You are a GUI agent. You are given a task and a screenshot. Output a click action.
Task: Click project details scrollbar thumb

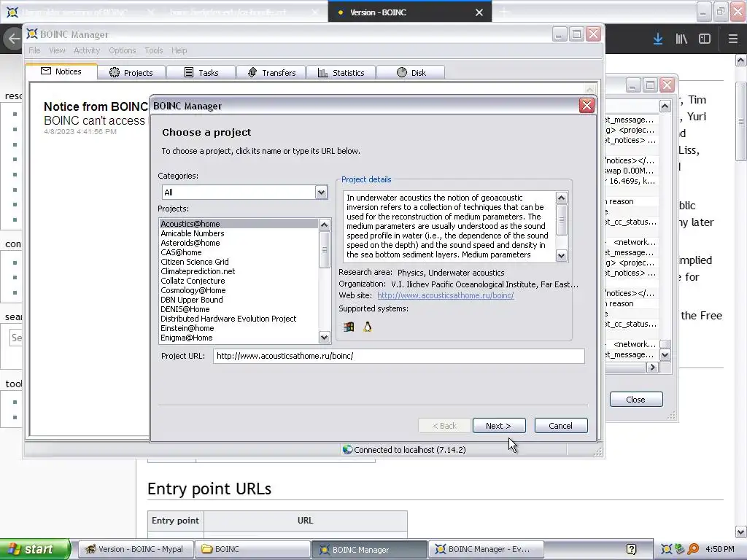coord(561,219)
